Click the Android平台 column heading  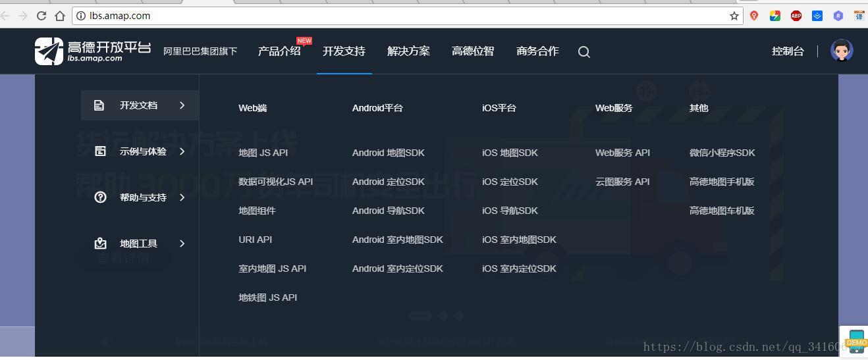point(377,108)
